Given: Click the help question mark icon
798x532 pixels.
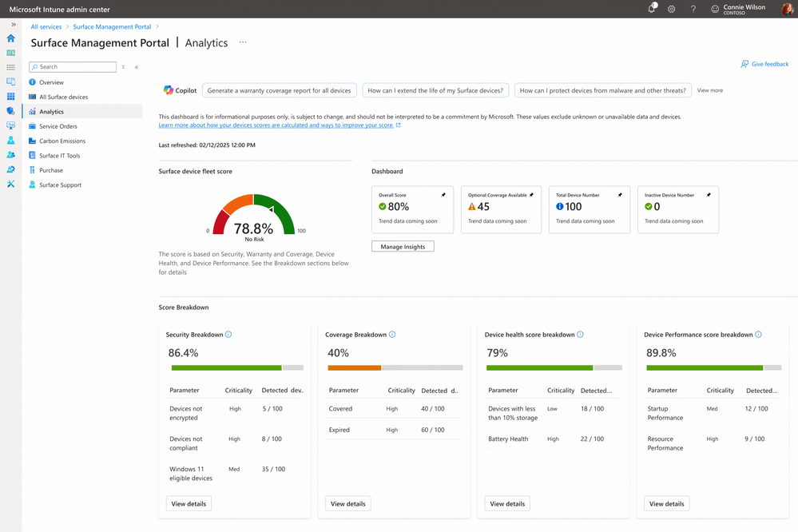Looking at the screenshot, I should [x=693, y=9].
